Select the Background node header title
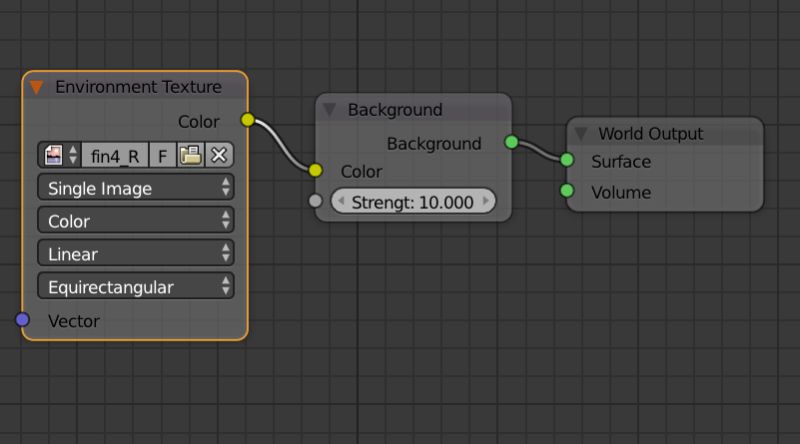This screenshot has width=800, height=444. [x=395, y=110]
